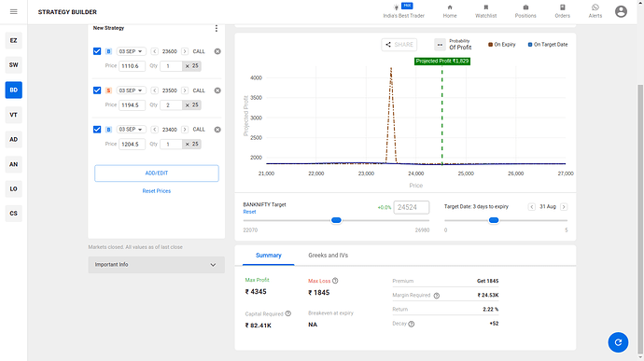Select the CS sidebar item
This screenshot has width=644, height=361.
tap(14, 214)
